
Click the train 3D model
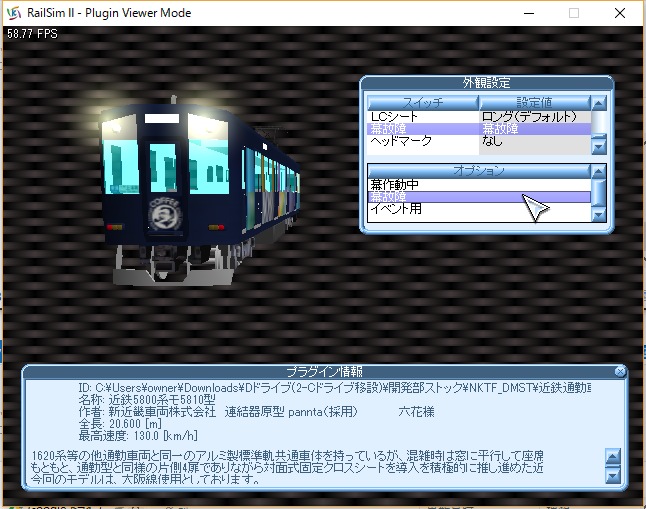click(x=200, y=190)
